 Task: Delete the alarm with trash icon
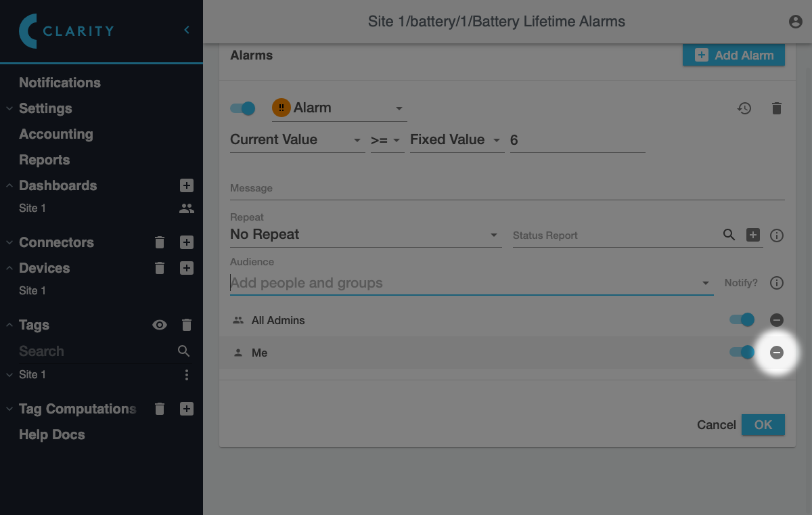pos(777,108)
